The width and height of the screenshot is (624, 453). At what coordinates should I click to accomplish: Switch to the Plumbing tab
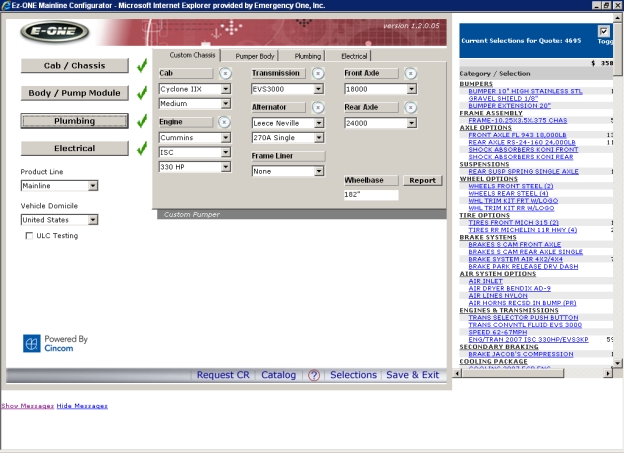(308, 56)
